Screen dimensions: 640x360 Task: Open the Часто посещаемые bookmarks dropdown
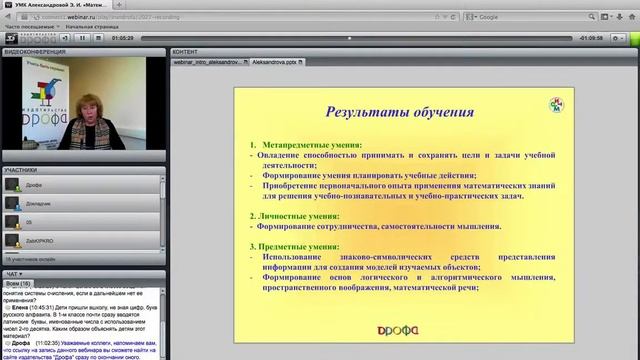pyautogui.click(x=32, y=27)
